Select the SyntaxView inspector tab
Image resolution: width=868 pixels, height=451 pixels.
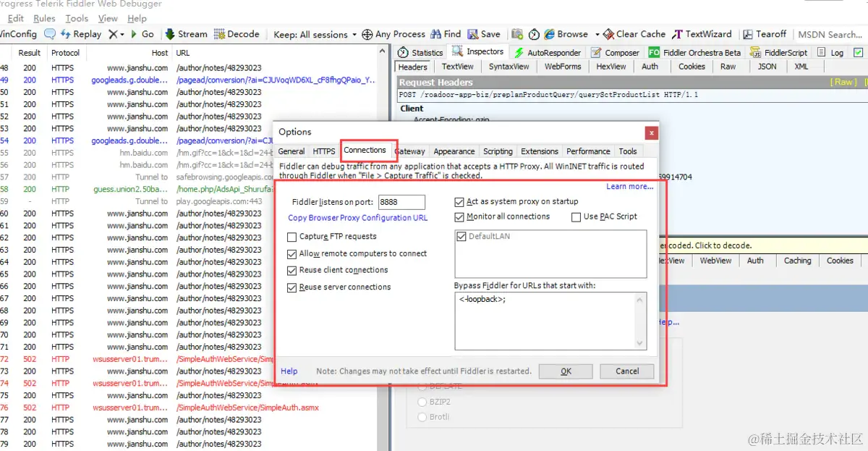coord(509,67)
